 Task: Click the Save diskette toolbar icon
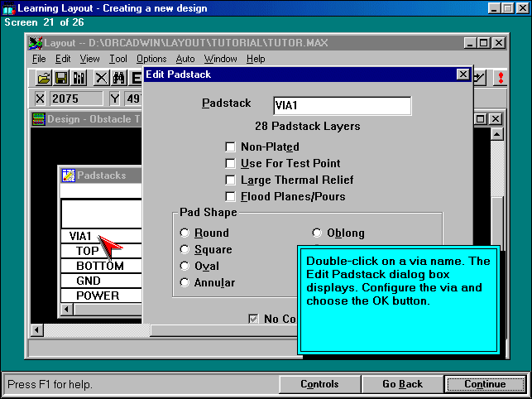[x=61, y=78]
